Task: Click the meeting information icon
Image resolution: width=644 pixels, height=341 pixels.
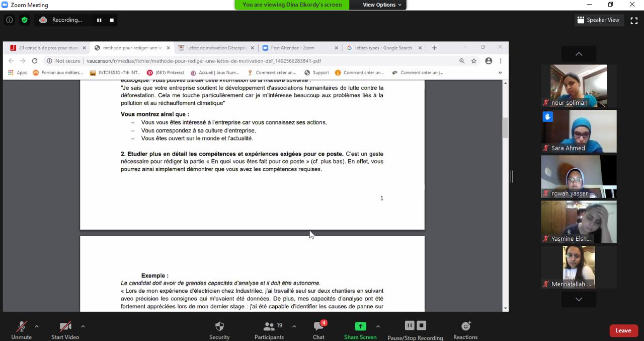Action: pos(9,20)
